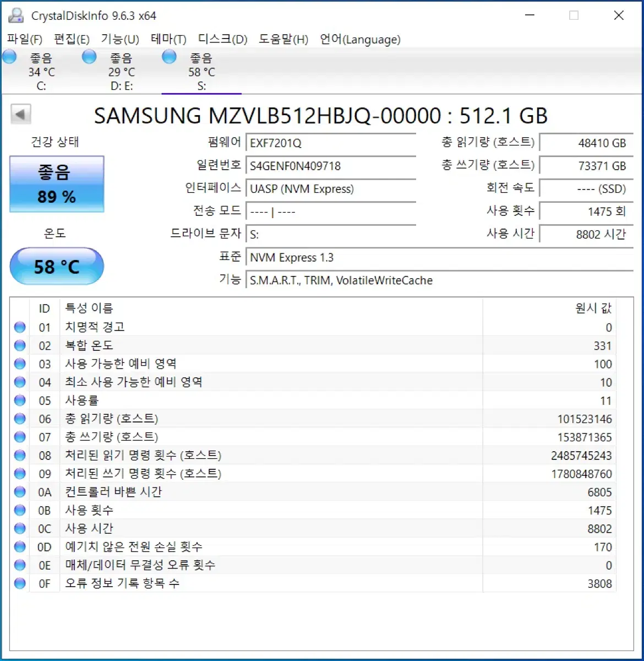This screenshot has height=661, width=644.
Task: Click the 58 °C temperature button
Action: click(x=56, y=266)
